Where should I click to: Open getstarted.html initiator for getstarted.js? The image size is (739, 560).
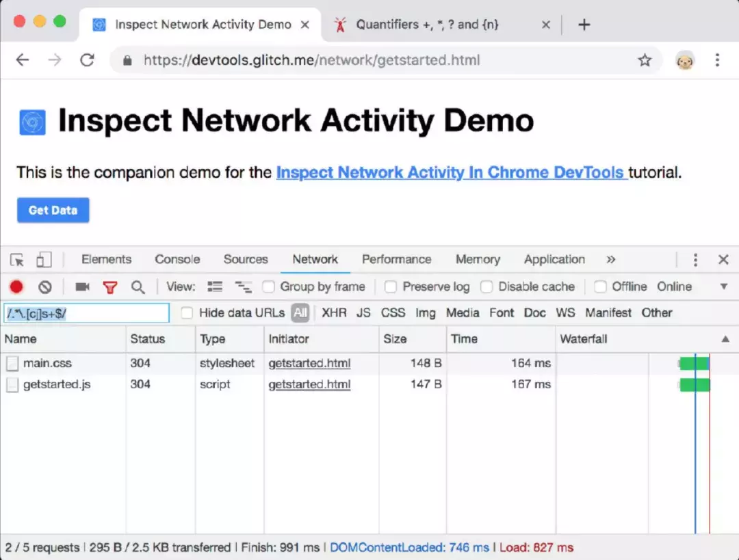click(310, 384)
